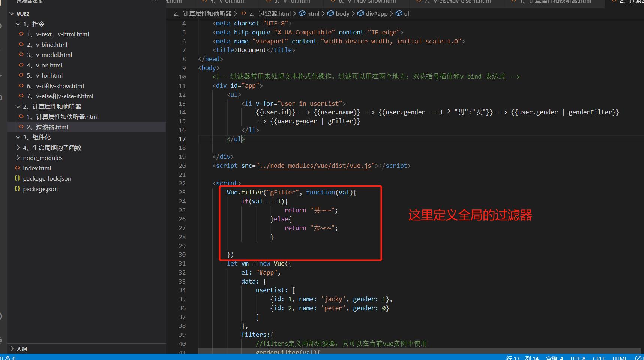This screenshot has width=644, height=360.
Task: Collapse the VUE2 root folder
Action: point(12,14)
